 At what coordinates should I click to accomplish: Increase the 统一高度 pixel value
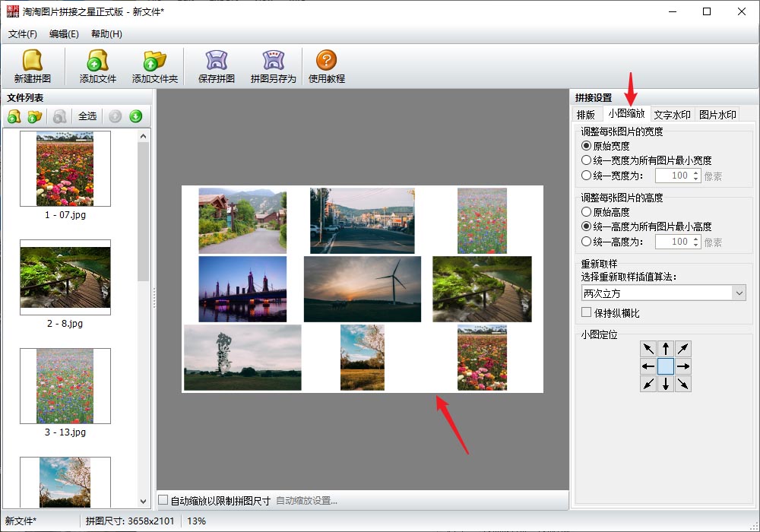click(696, 239)
